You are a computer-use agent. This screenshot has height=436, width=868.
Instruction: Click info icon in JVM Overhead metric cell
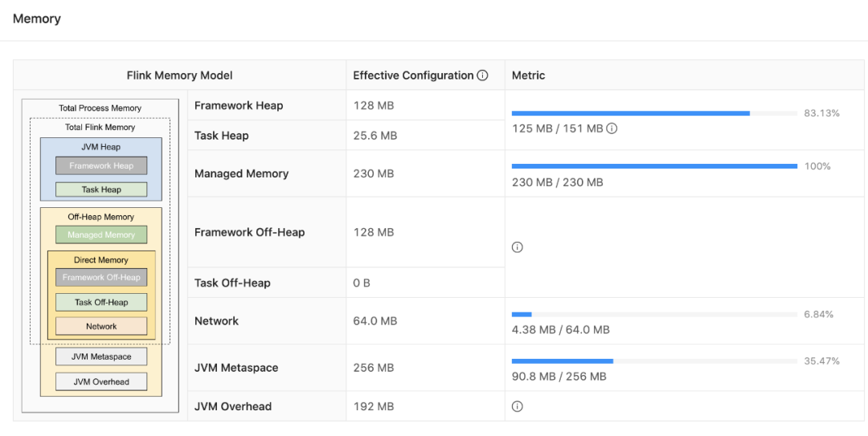[x=517, y=406]
